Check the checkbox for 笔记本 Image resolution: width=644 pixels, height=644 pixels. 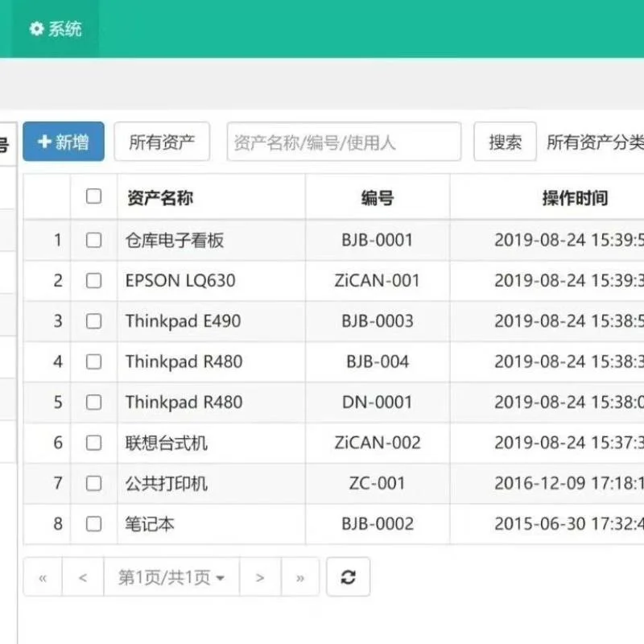[x=94, y=523]
